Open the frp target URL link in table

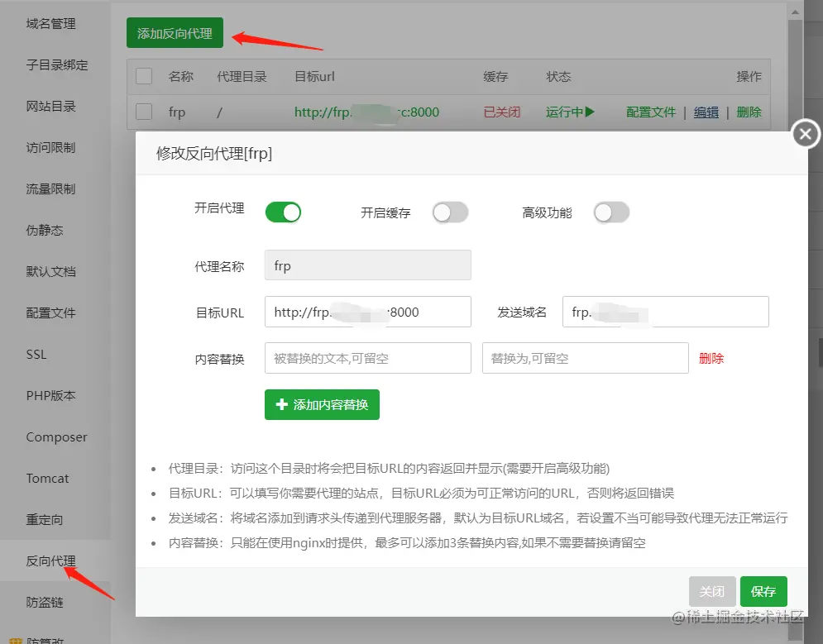click(366, 112)
